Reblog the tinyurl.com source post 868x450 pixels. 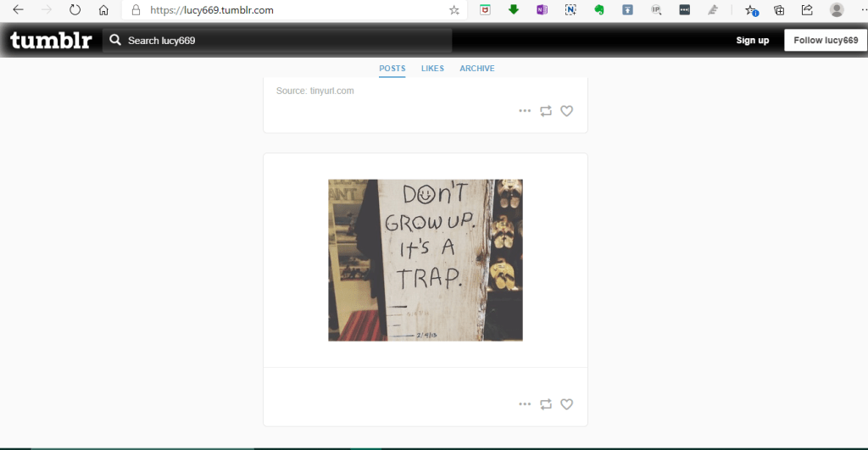point(546,111)
